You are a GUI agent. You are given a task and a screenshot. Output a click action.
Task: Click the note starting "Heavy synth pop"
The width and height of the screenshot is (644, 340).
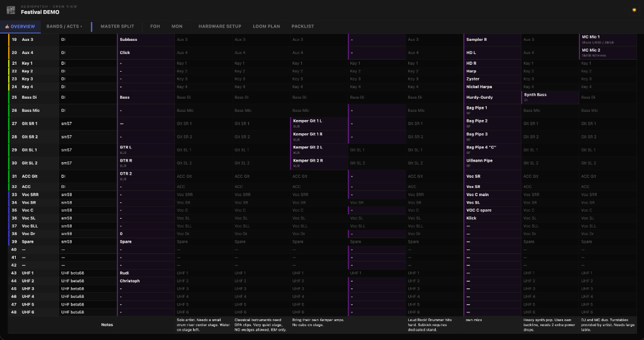tap(549, 325)
